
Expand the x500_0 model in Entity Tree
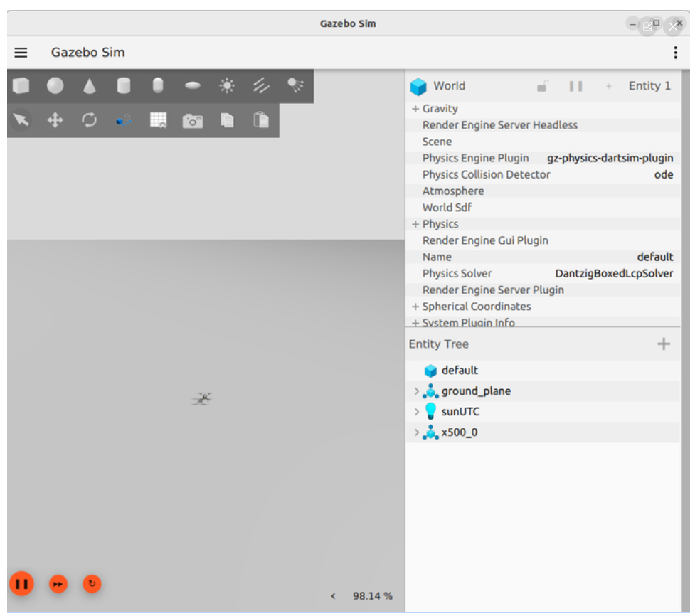coord(416,432)
